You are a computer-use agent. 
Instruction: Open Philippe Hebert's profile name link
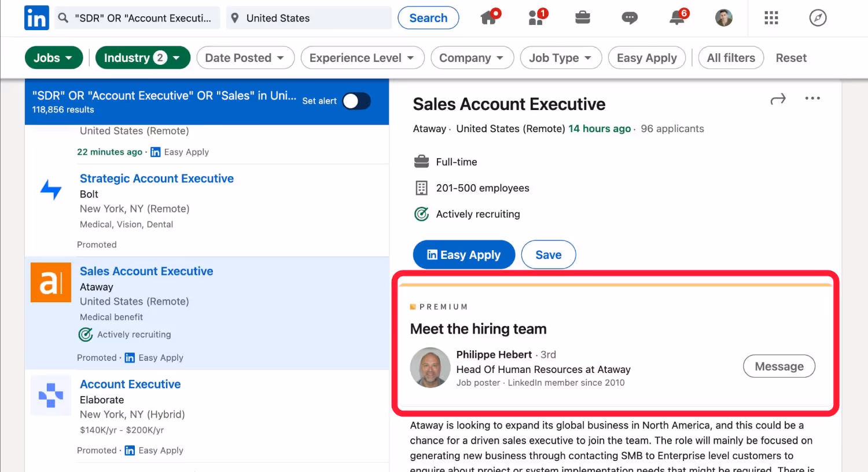494,354
